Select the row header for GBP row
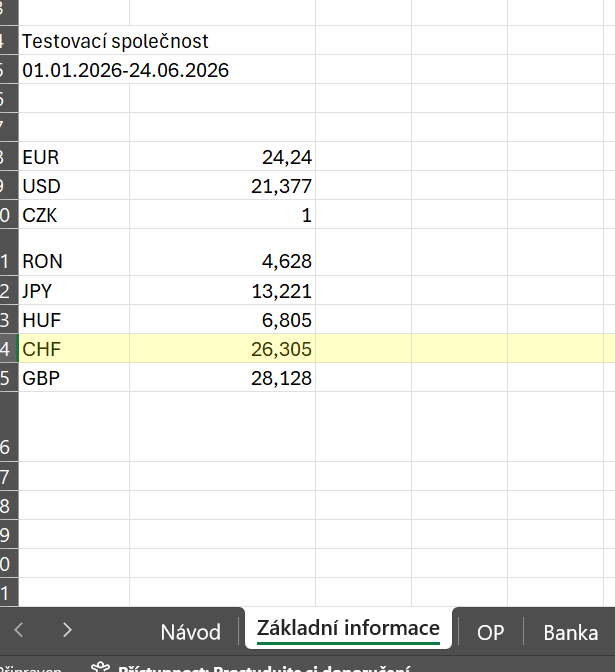The width and height of the screenshot is (615, 672). (9, 378)
